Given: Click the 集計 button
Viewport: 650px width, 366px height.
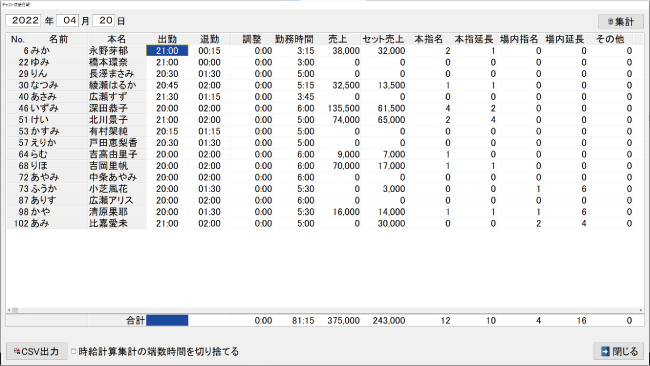Looking at the screenshot, I should [x=621, y=22].
